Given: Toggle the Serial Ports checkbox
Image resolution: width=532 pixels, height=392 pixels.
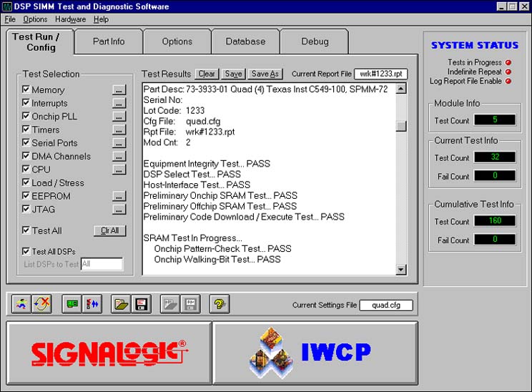Looking at the screenshot, I should pos(26,142).
